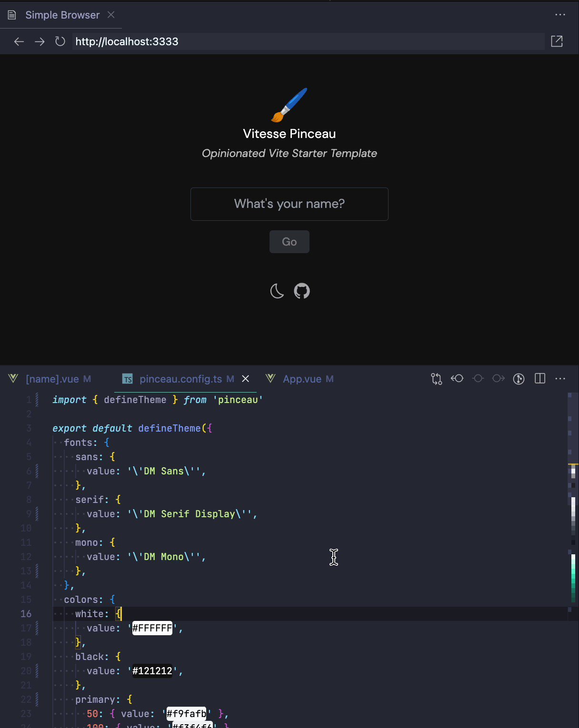Toggle dark mode with the moon icon

(277, 291)
